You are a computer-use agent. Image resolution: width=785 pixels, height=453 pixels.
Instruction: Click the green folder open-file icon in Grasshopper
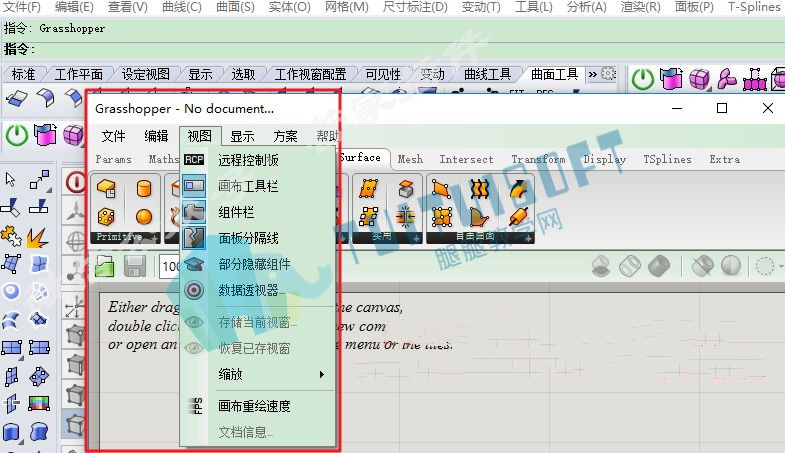[x=105, y=266]
